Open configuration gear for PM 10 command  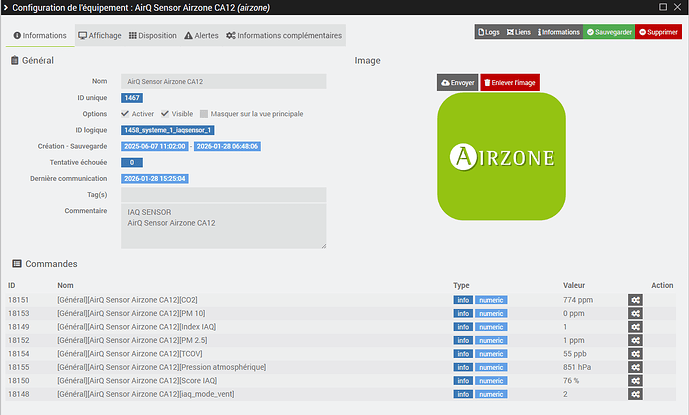tap(635, 313)
